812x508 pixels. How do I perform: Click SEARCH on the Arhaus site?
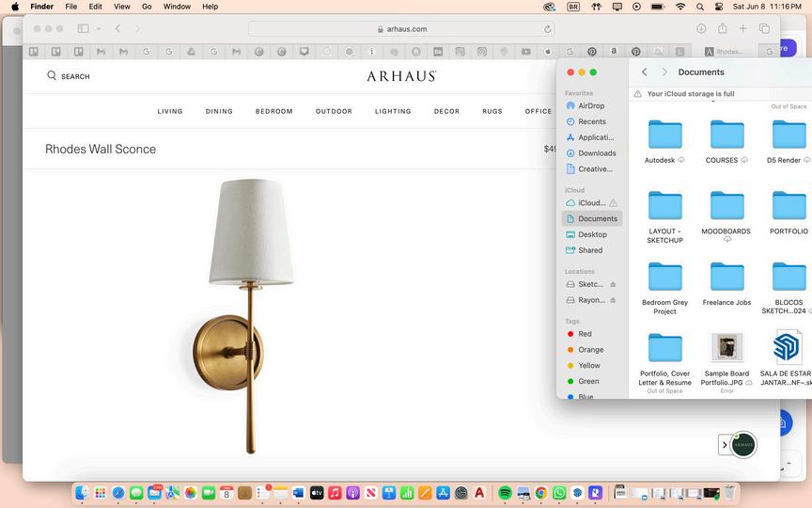coord(69,76)
